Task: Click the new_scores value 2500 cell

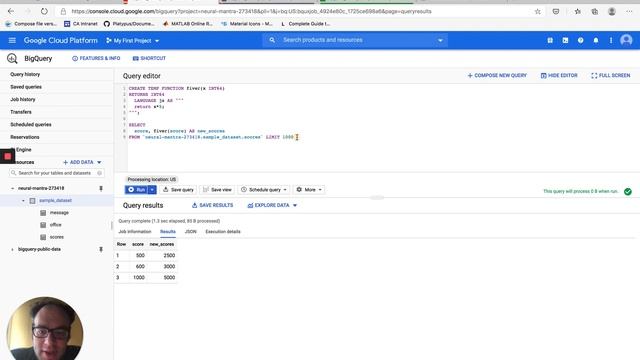Action: pos(169,255)
